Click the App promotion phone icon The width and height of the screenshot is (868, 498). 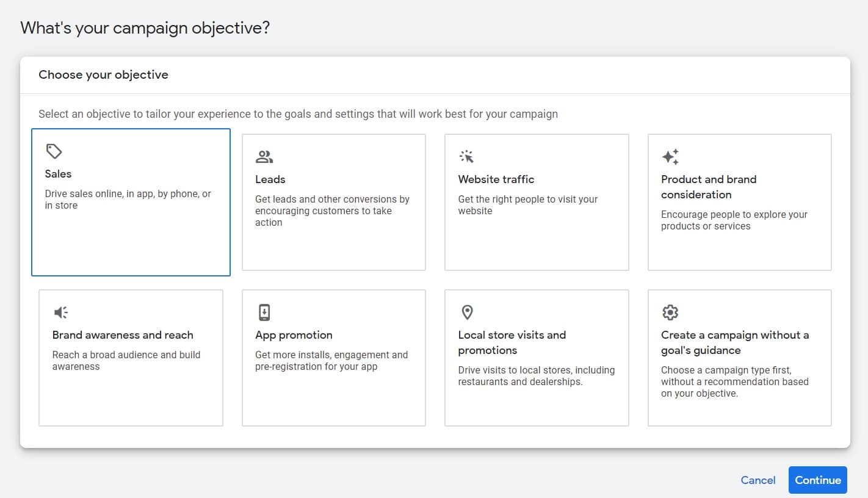coord(264,312)
